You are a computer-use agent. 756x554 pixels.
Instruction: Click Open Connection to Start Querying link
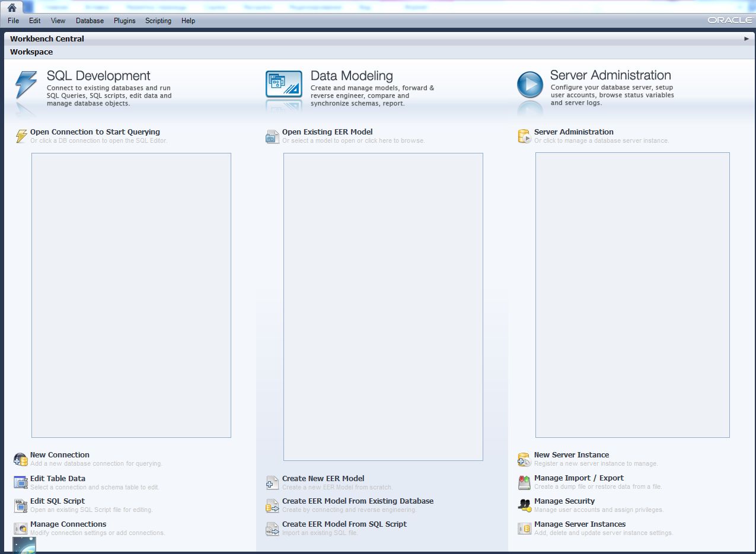95,132
